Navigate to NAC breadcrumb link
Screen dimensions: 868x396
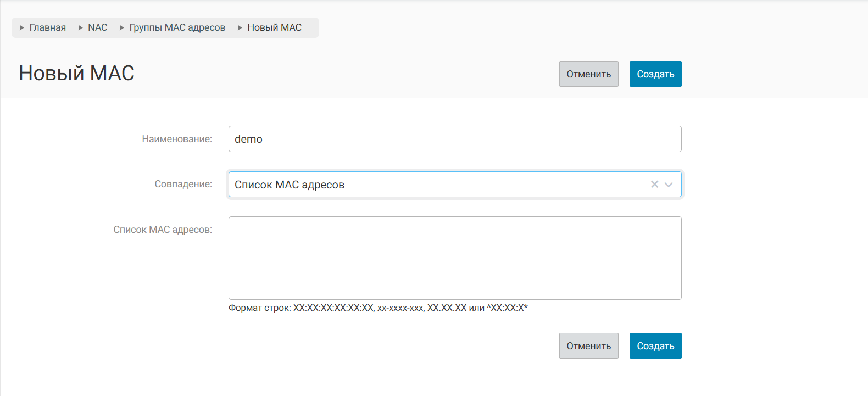pos(98,27)
